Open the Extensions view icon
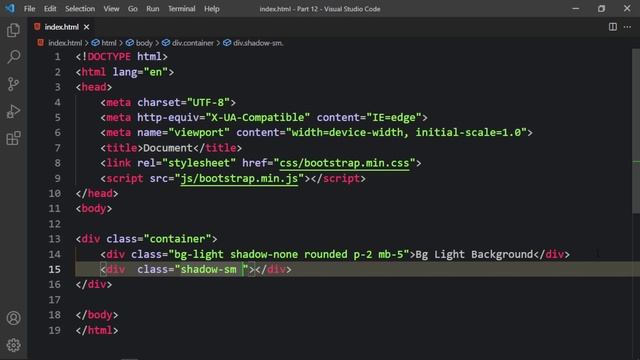Viewport: 640px width, 360px height. [13, 138]
